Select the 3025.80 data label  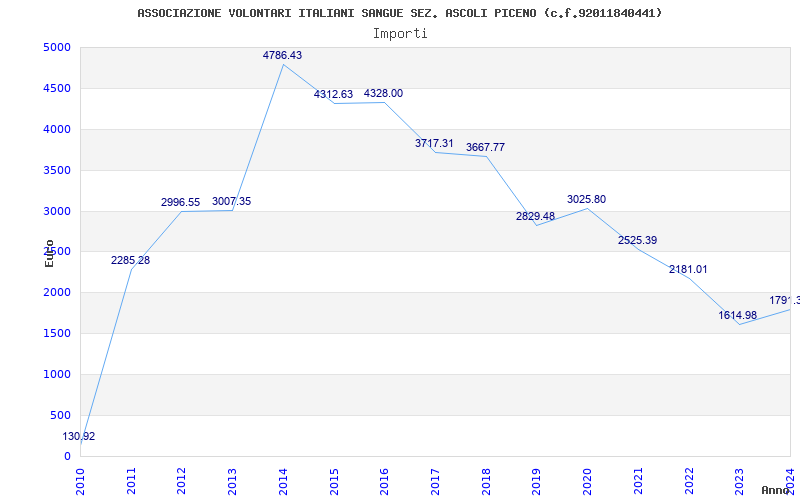586,199
